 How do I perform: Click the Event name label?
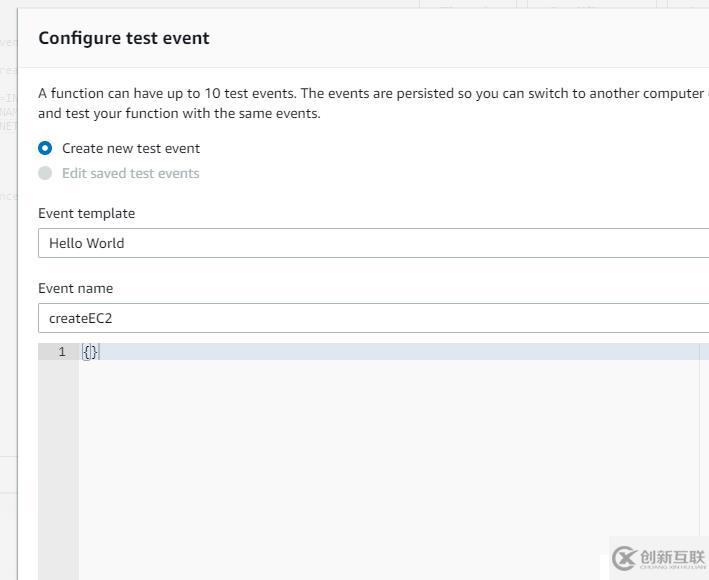(75, 288)
